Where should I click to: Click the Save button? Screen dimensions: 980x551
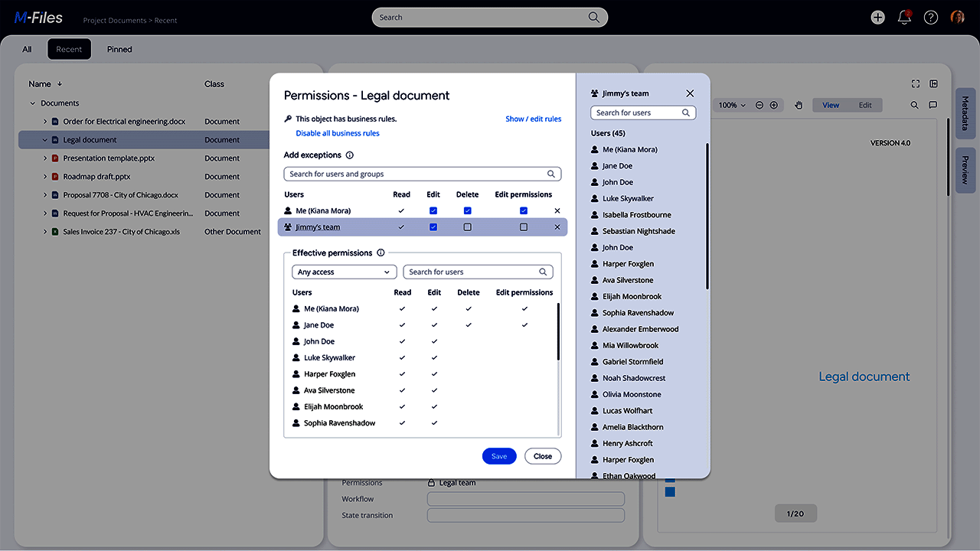coord(499,456)
